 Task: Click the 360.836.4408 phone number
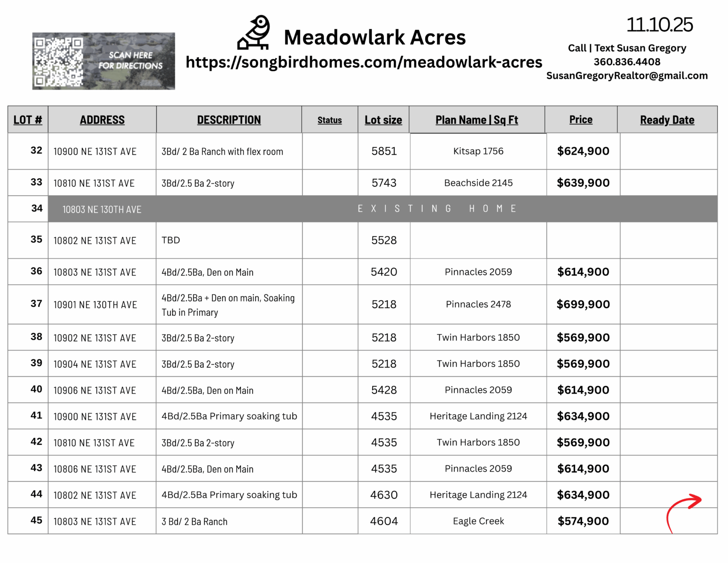pyautogui.click(x=627, y=62)
